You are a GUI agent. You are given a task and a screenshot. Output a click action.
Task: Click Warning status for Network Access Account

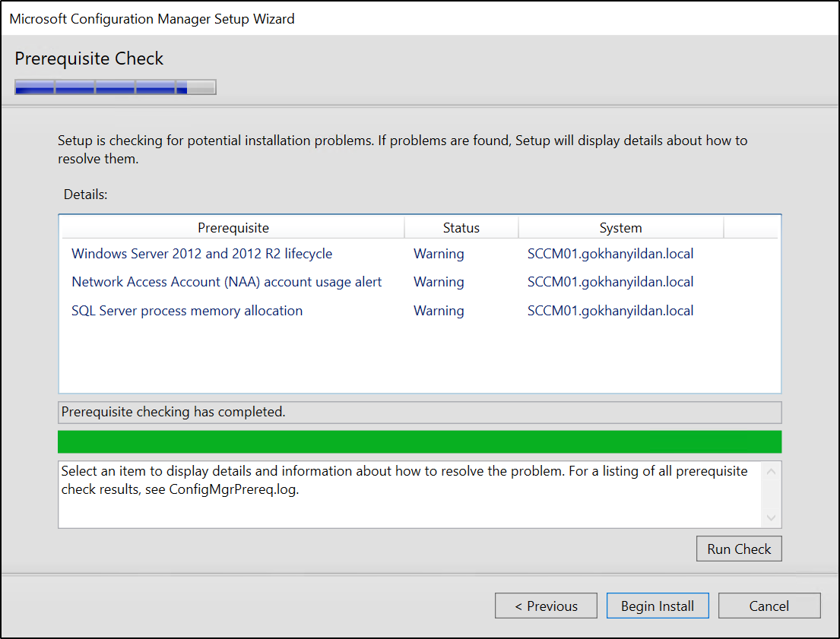click(x=439, y=282)
